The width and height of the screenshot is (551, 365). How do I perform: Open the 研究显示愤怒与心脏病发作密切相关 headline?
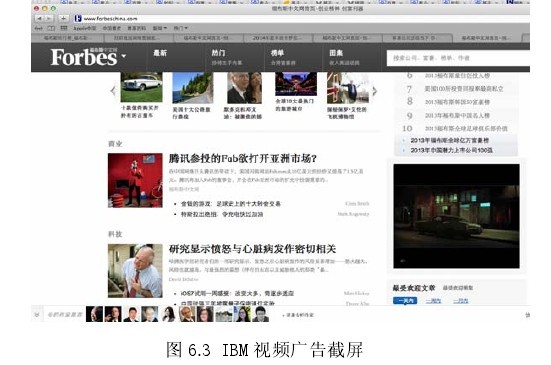(x=252, y=249)
